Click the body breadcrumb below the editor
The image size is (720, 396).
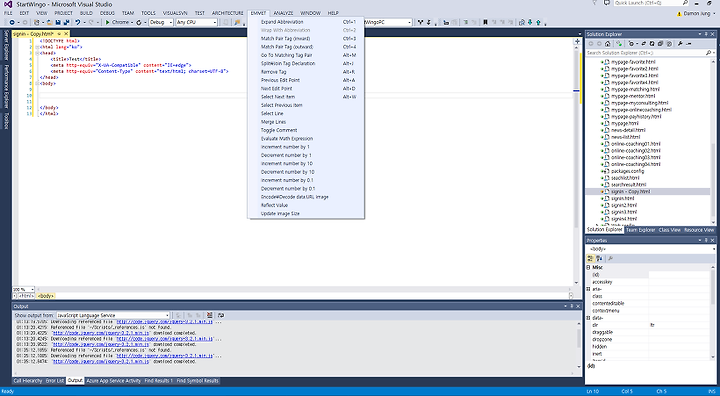point(45,296)
